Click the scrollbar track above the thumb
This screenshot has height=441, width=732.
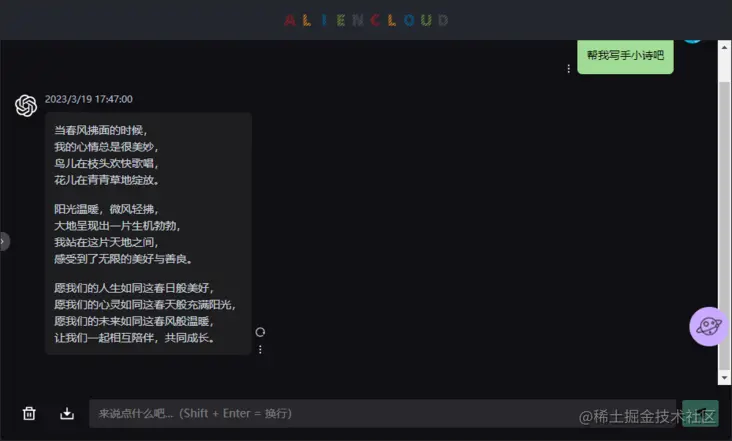point(724,68)
